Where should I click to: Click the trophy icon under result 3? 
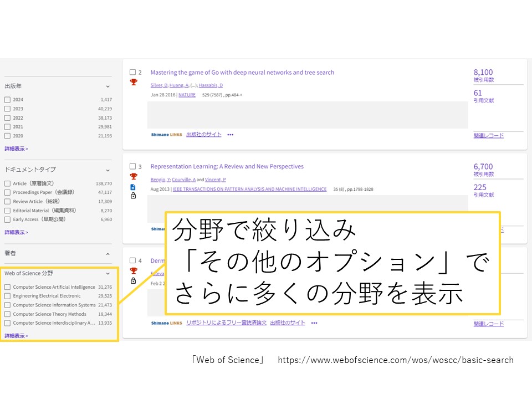coord(134,176)
